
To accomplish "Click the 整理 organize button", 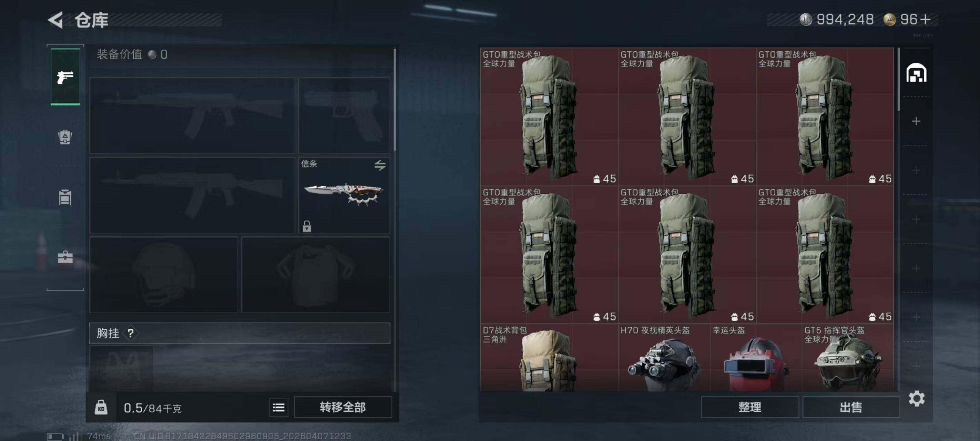I will [x=749, y=408].
